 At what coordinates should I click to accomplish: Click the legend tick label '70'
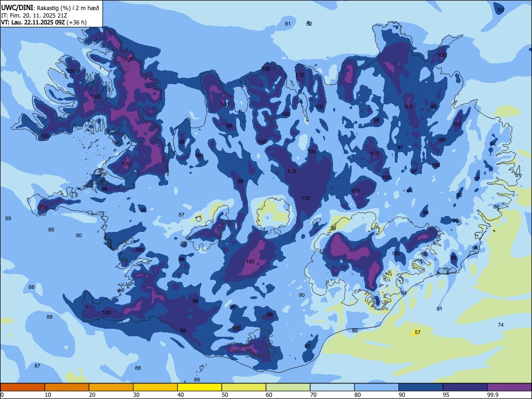tap(313, 395)
